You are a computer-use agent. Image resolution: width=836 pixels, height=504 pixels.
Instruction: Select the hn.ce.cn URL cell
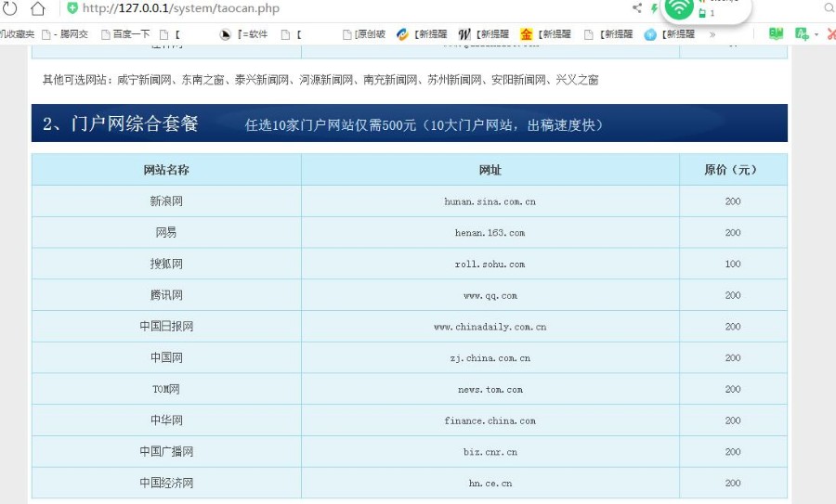tap(490, 483)
